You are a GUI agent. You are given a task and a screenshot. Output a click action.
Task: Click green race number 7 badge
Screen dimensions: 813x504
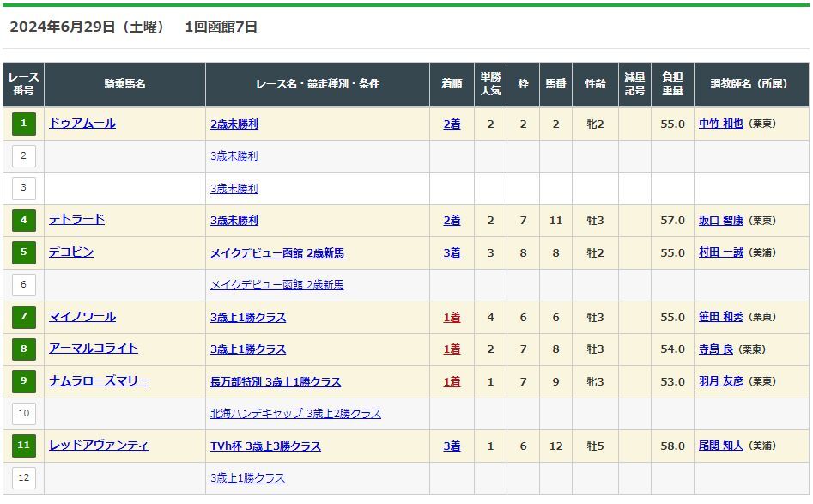click(x=24, y=316)
